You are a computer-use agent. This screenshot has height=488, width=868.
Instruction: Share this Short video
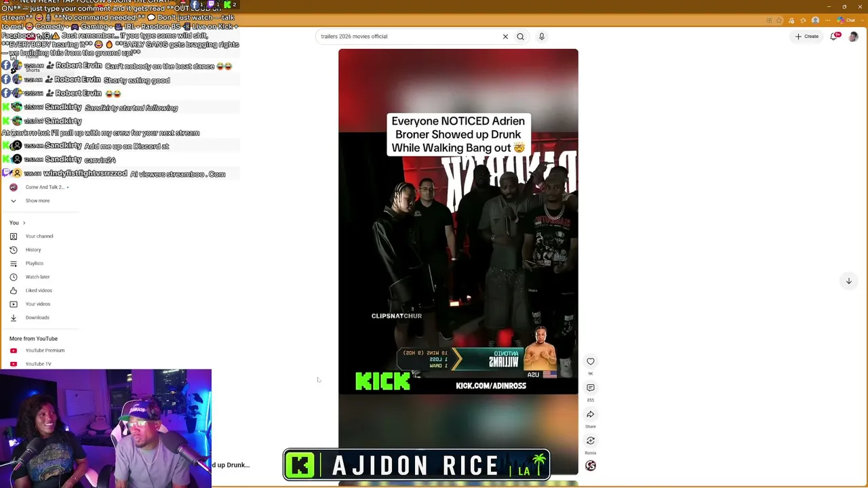(591, 414)
